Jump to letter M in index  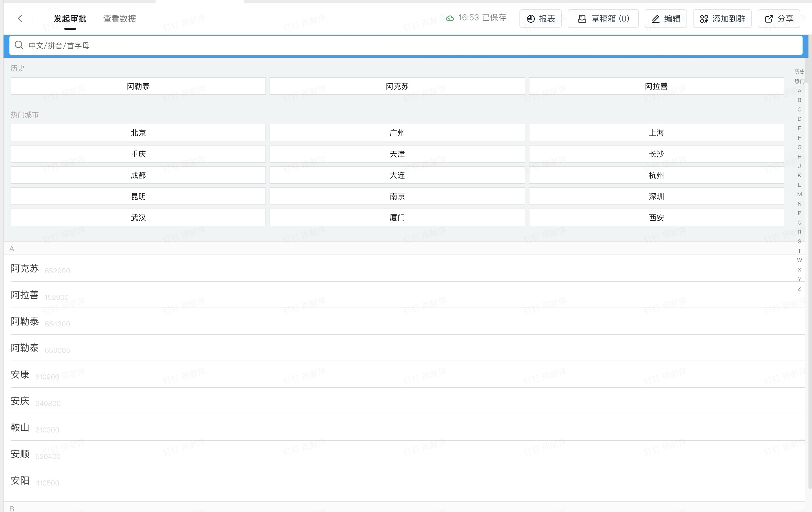799,194
